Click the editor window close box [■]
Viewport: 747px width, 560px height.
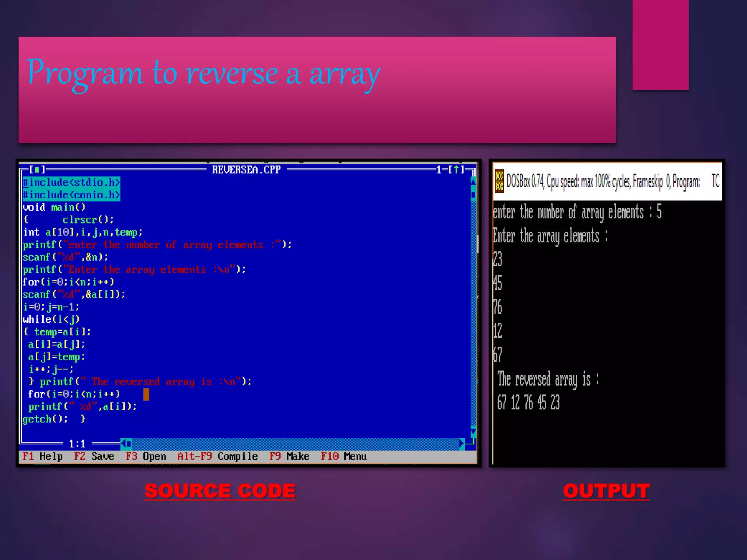click(x=37, y=170)
